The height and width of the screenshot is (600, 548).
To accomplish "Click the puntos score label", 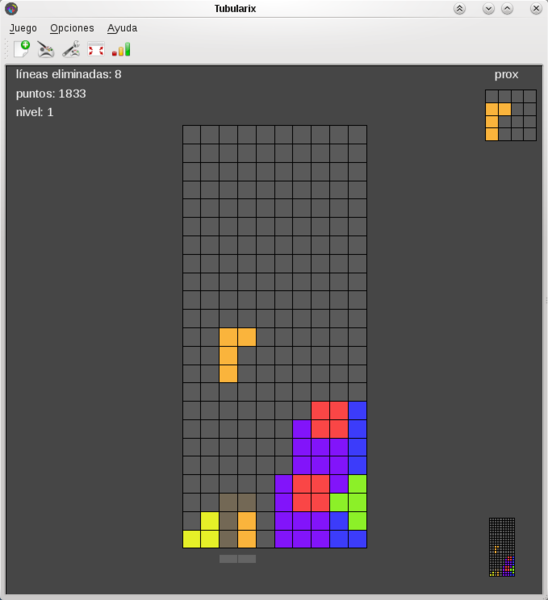I will [x=51, y=94].
